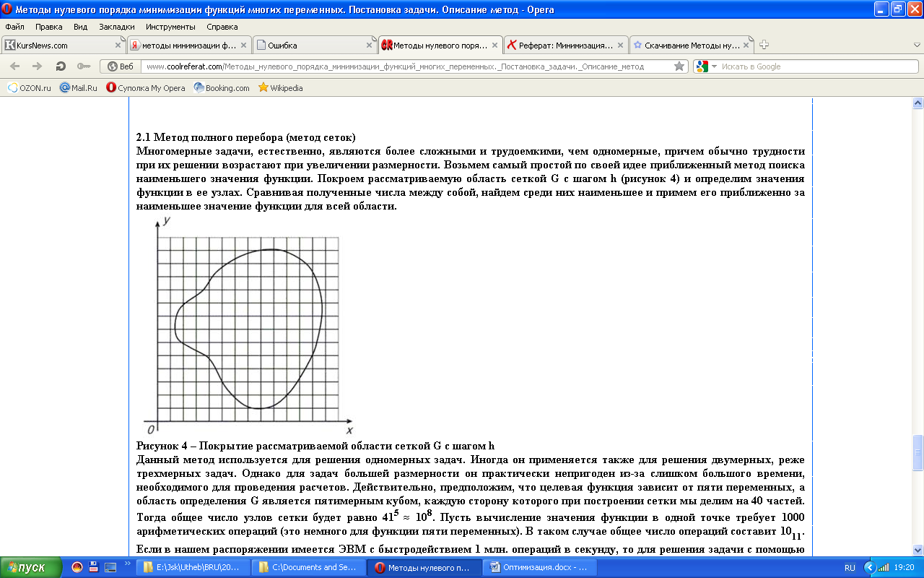
Task: Click the browser Forward arrow button
Action: point(38,66)
